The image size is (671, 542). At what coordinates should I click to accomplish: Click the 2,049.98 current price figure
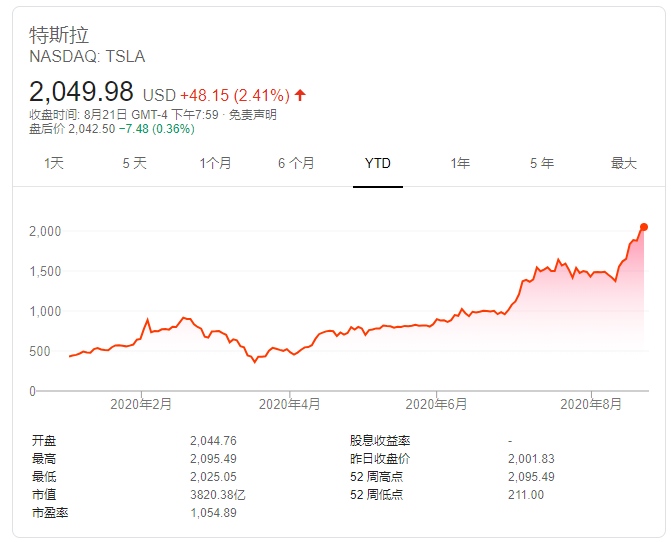83,93
